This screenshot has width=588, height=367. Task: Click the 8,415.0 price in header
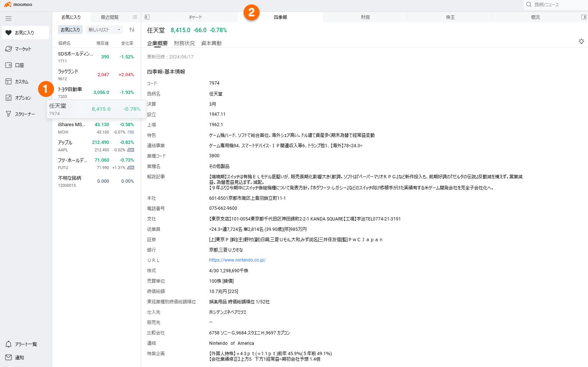tap(180, 30)
